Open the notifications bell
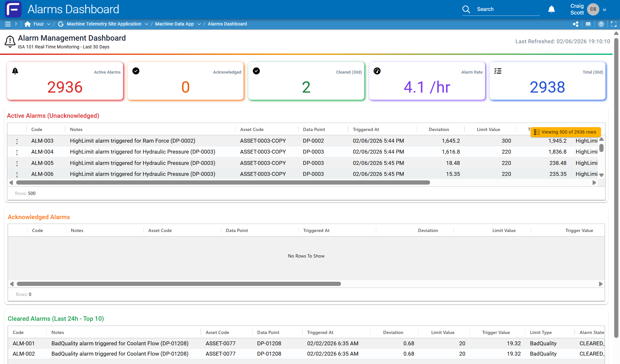The image size is (620, 364). tap(552, 9)
